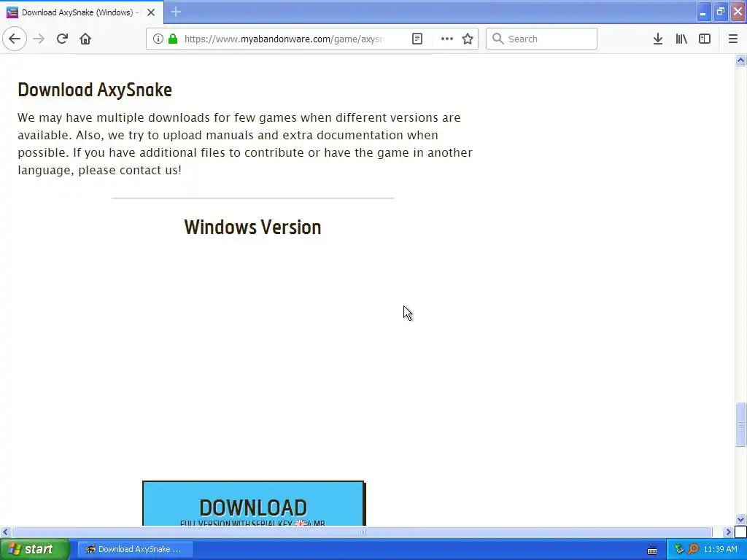
Task: Open the Library bookshelf icon
Action: point(681,39)
